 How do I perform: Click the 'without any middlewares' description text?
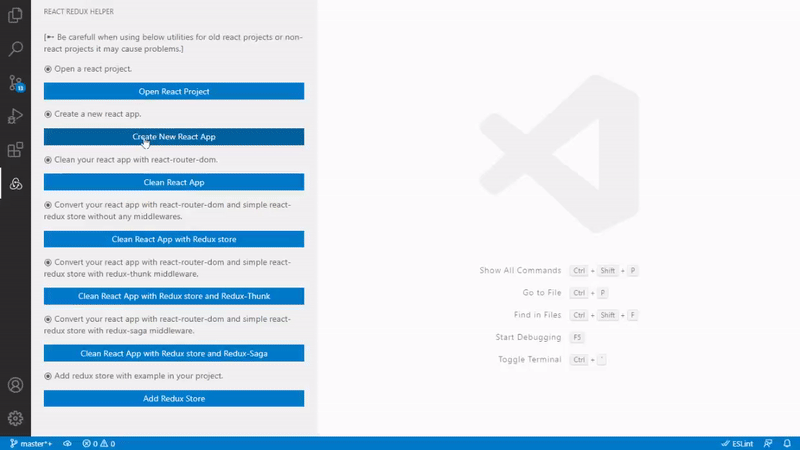click(167, 211)
